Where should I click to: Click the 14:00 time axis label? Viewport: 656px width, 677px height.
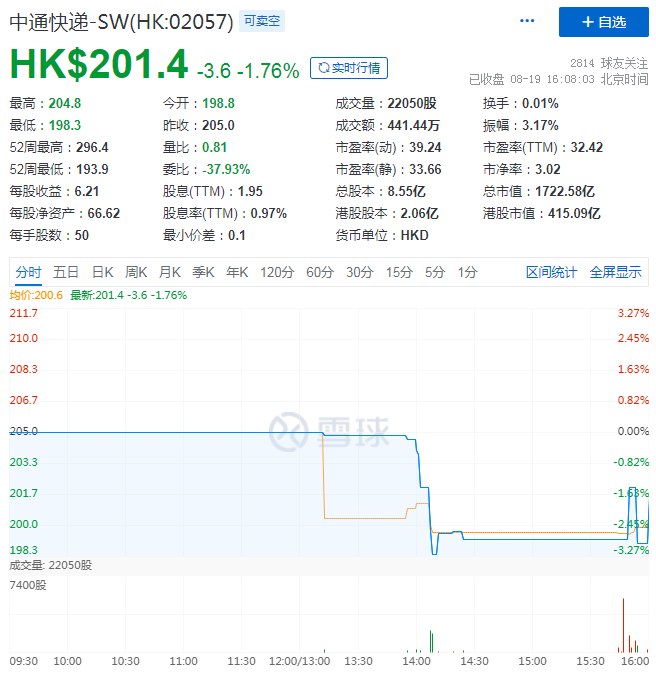[x=417, y=661]
